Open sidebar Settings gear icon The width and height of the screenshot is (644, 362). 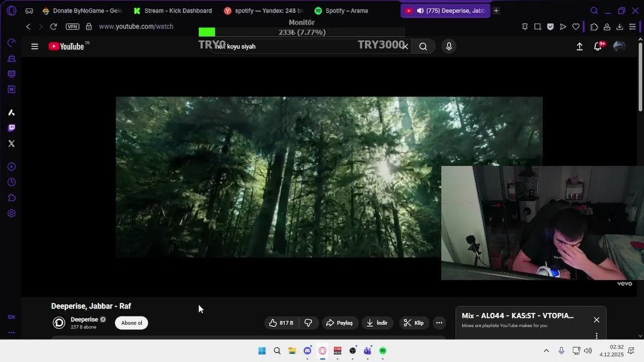coord(12,214)
